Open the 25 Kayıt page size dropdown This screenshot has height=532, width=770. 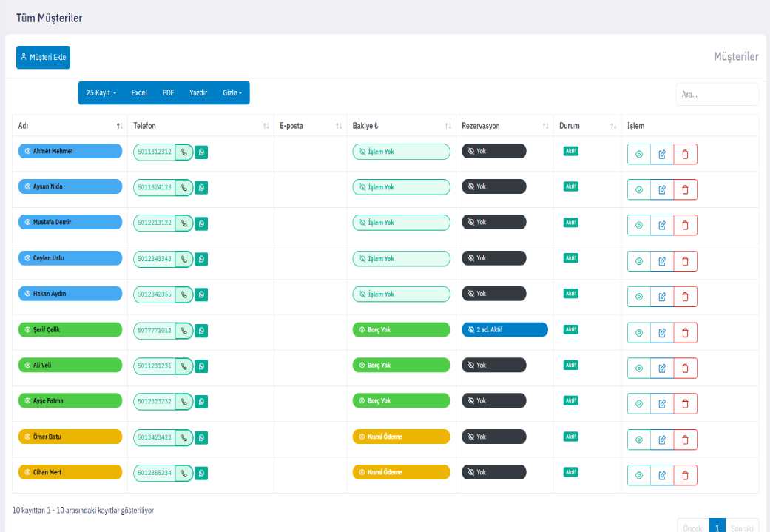(101, 93)
